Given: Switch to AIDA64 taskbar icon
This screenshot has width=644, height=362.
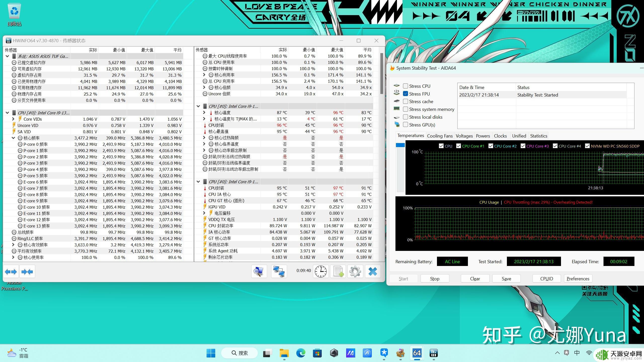Looking at the screenshot, I should pos(417,353).
